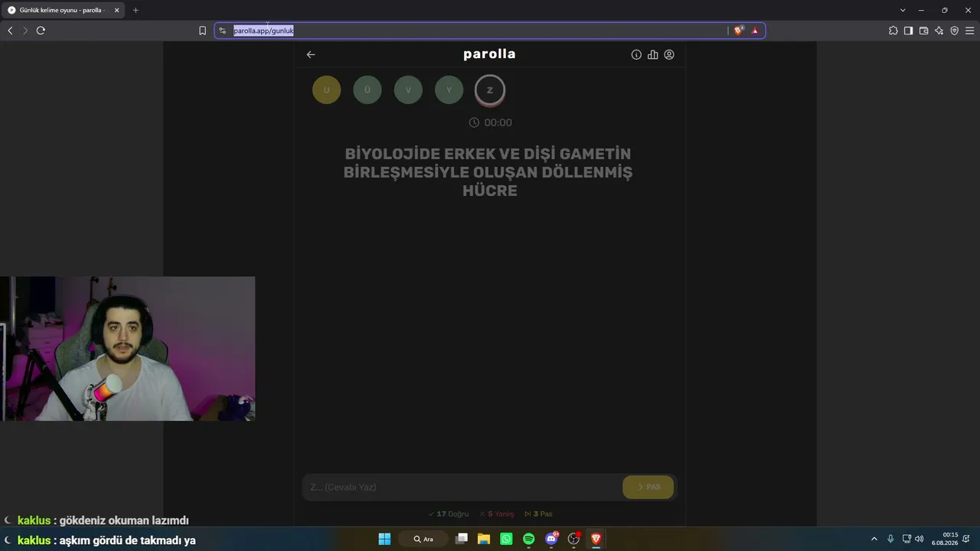Image resolution: width=980 pixels, height=551 pixels.
Task: Click the browser forward navigation arrow
Action: click(25, 31)
